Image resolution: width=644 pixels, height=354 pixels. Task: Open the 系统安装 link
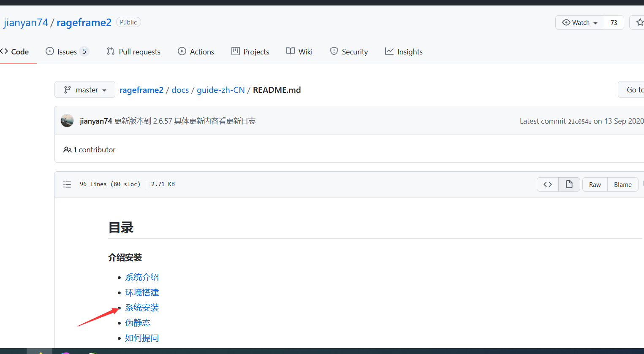(142, 308)
